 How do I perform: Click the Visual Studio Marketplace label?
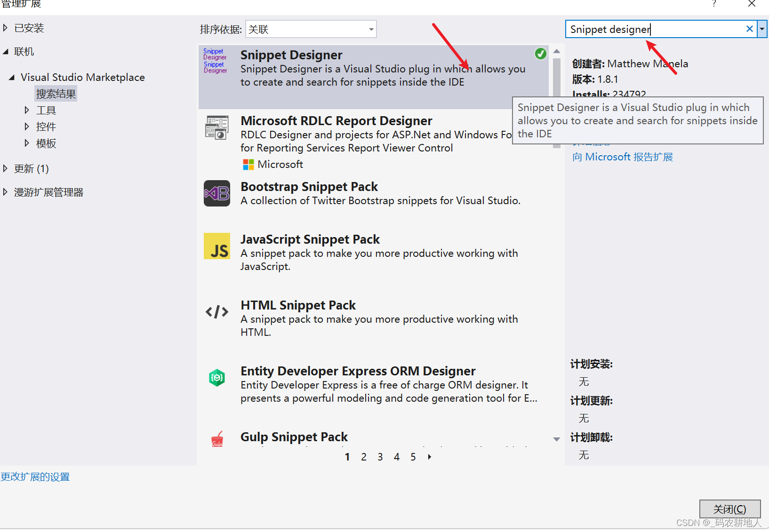pos(83,77)
